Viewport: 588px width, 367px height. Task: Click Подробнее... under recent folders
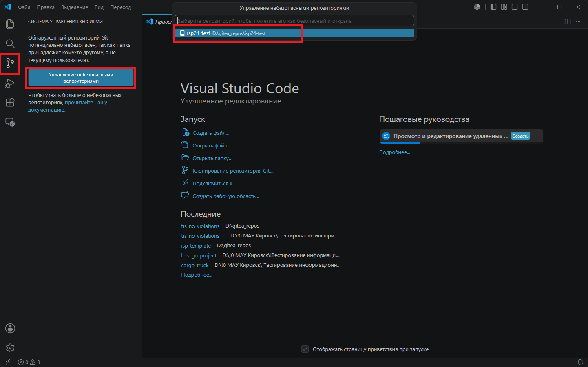point(197,275)
